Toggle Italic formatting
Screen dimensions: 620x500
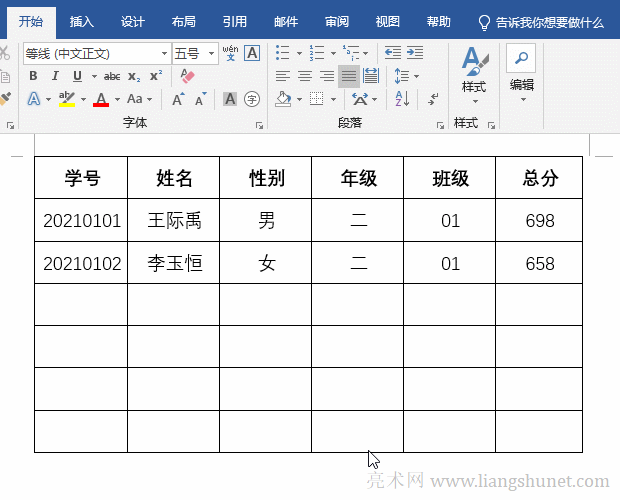coord(55,76)
